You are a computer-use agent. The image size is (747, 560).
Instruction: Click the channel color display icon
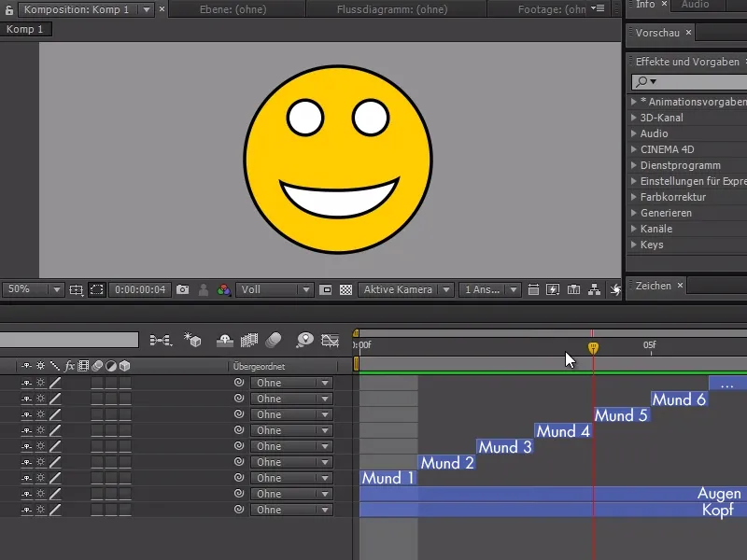(223, 289)
